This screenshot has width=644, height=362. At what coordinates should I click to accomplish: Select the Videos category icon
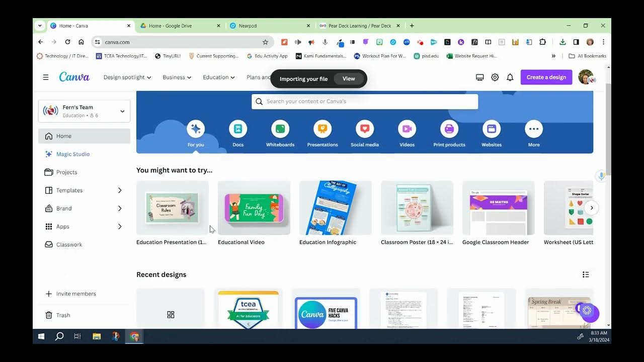point(407,129)
